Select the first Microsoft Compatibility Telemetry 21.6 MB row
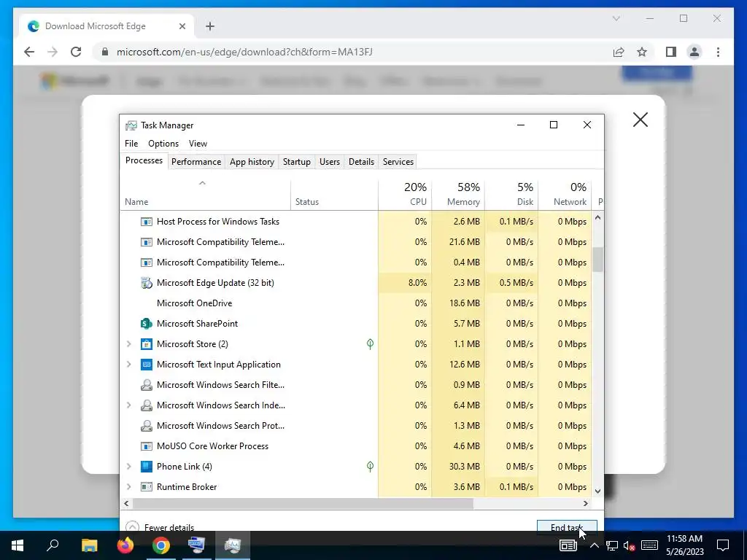This screenshot has width=747, height=560. click(x=356, y=242)
